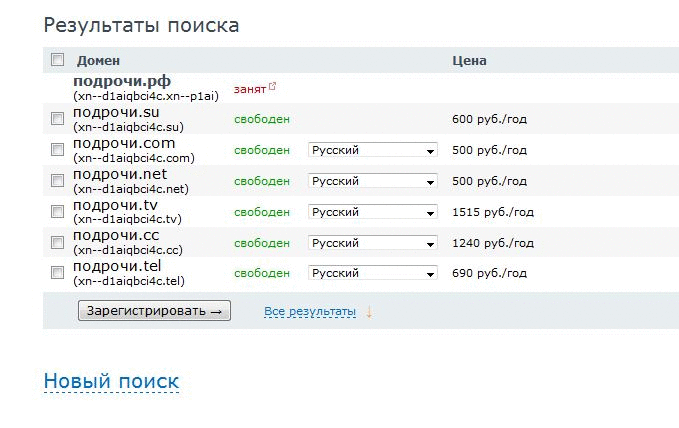The height and width of the screenshot is (428, 679).
Task: Click the orange down arrow beside Все результаты
Action: pyautogui.click(x=369, y=312)
